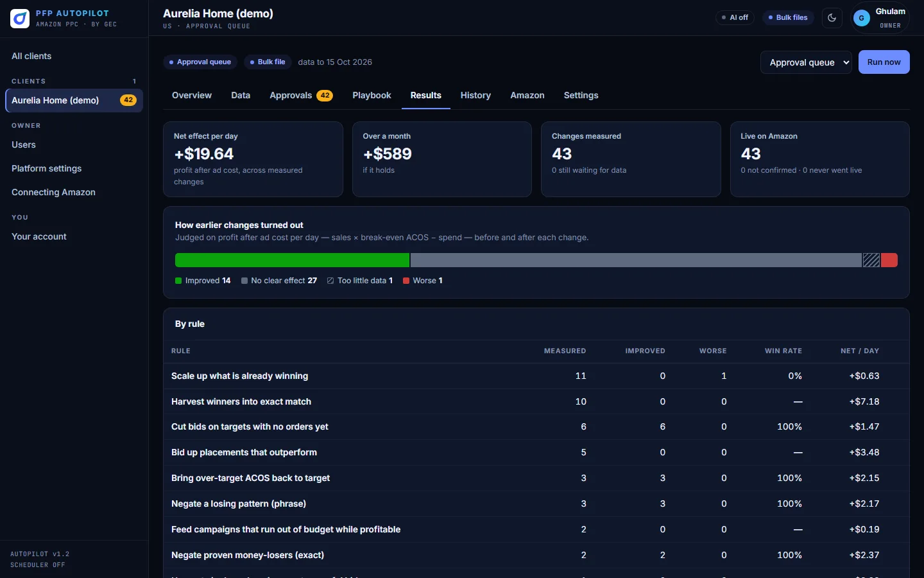
Task: Select Aurelia Home (demo) client
Action: [74, 100]
